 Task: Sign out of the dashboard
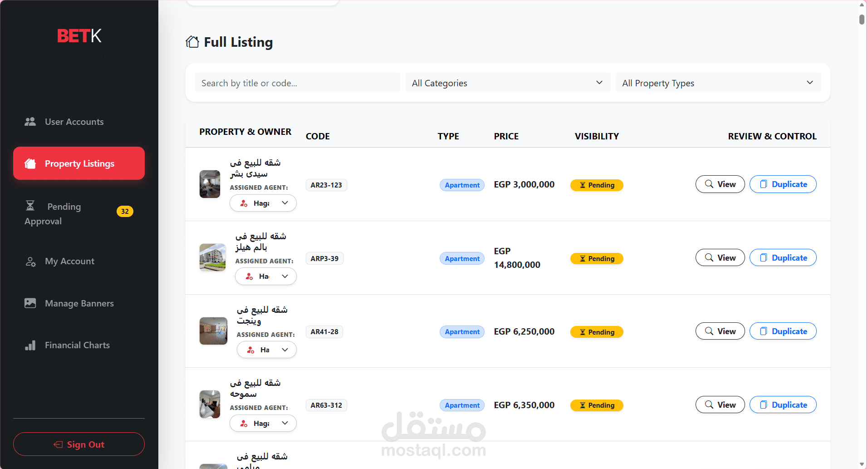click(79, 444)
